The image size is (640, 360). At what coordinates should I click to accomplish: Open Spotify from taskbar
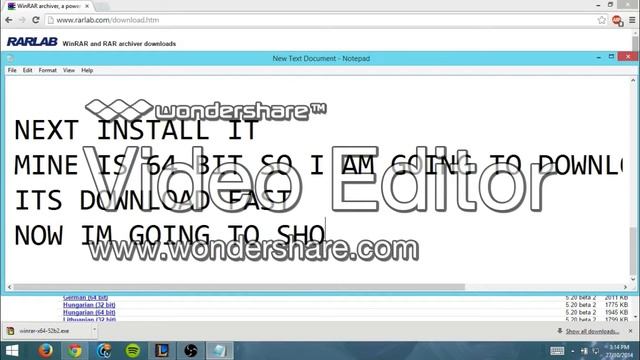(133, 351)
